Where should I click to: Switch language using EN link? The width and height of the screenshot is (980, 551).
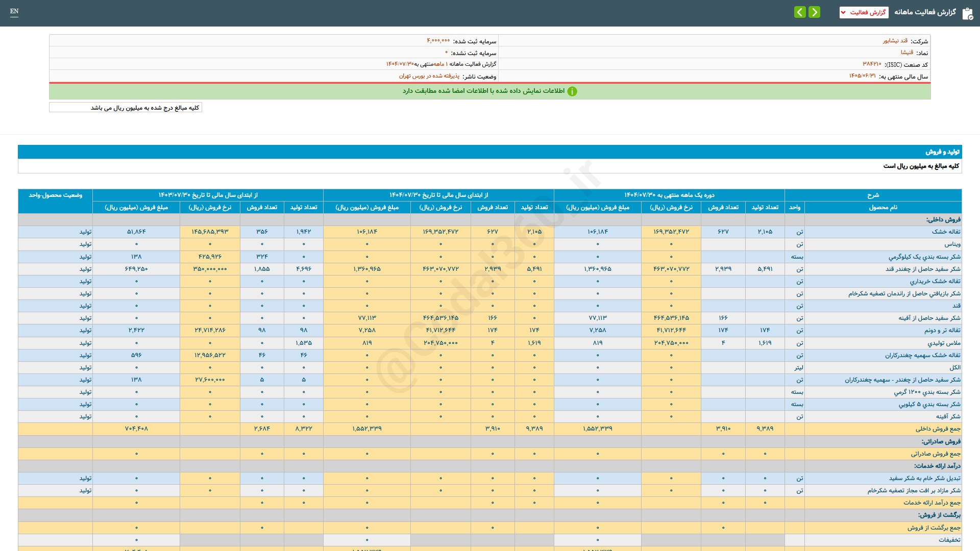(14, 11)
